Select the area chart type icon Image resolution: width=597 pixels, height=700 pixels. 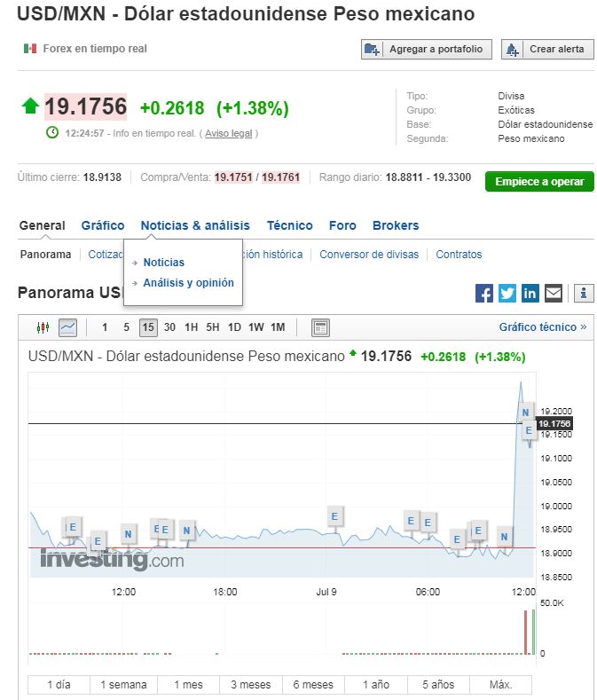point(68,327)
